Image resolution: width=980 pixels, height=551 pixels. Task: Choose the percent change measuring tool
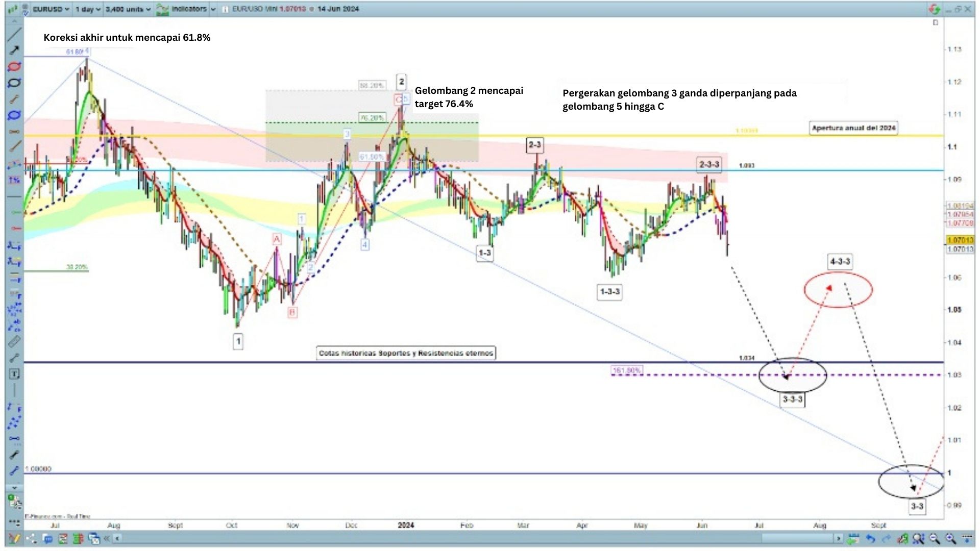tap(14, 180)
